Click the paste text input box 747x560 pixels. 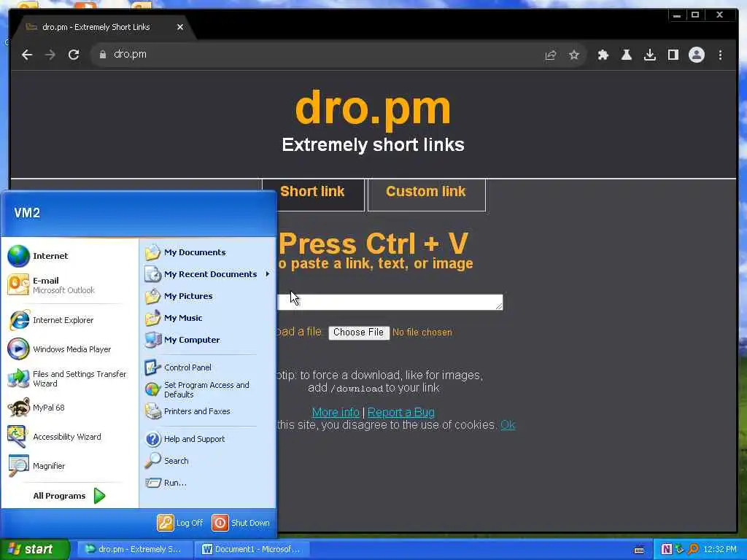390,302
